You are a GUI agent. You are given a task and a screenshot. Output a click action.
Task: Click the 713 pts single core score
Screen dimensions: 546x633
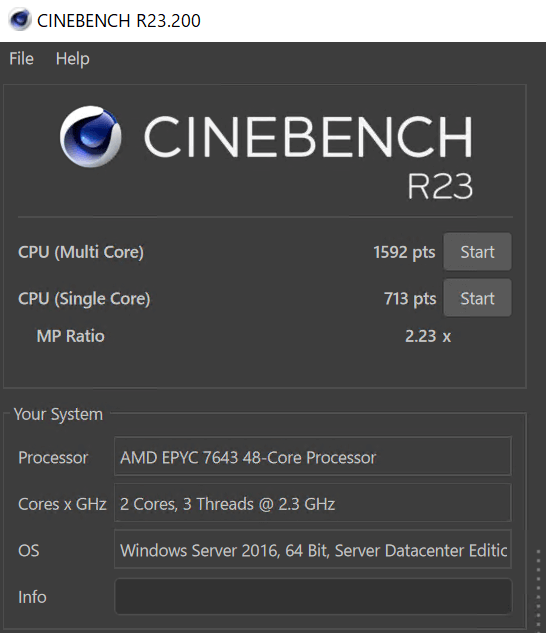point(410,299)
